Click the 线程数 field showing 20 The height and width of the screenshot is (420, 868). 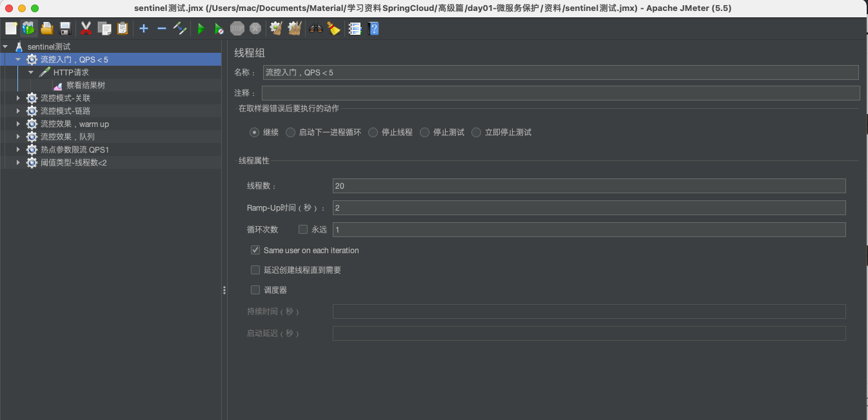coord(589,186)
